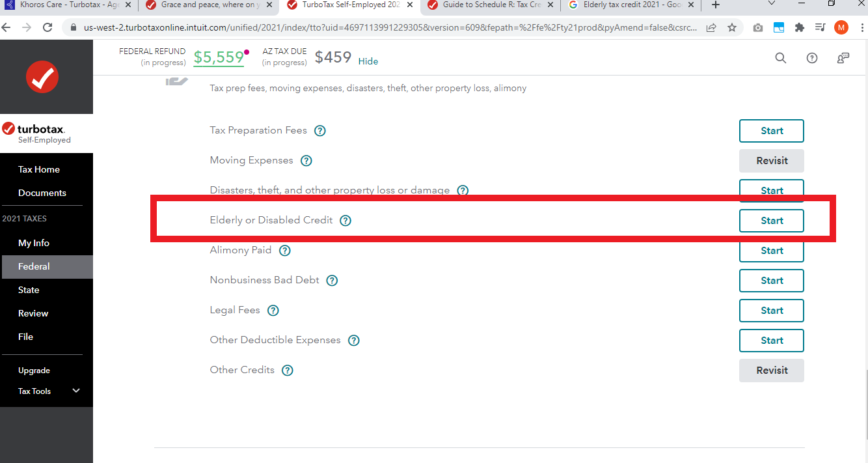Show help for Tax Preparation Fees
Viewport: 868px width, 463px height.
(x=320, y=130)
